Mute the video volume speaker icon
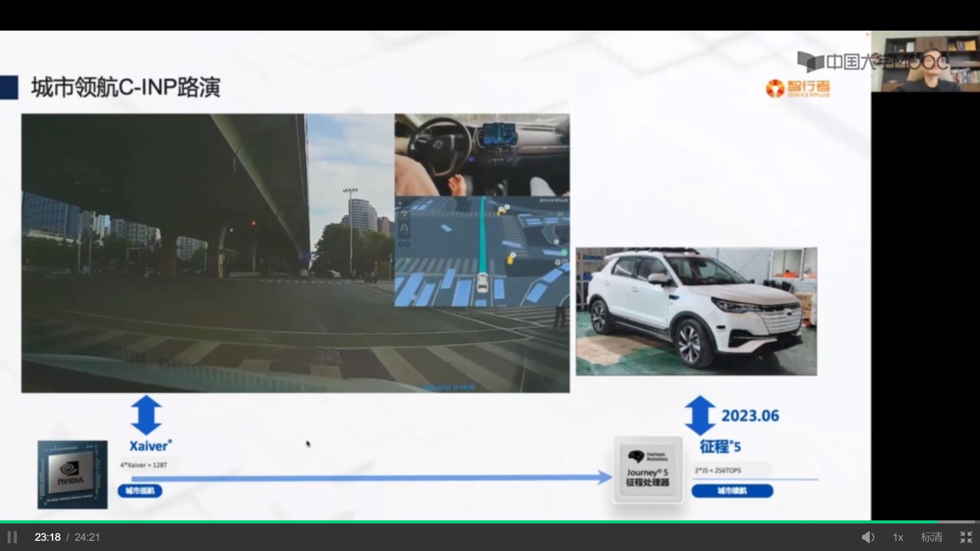The image size is (980, 551). (868, 537)
